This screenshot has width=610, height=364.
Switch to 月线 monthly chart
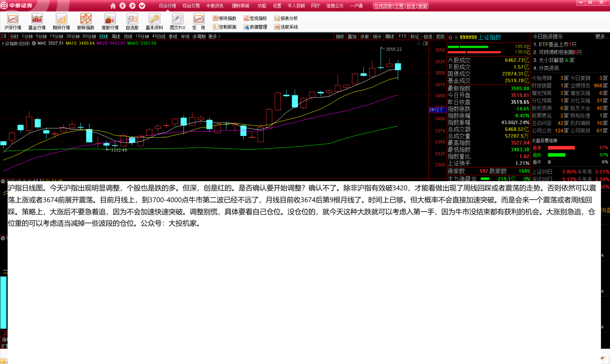click(x=128, y=36)
